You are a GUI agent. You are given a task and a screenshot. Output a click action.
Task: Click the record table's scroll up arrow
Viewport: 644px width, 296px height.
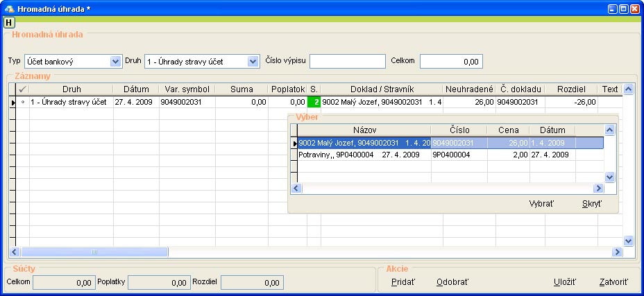click(627, 89)
